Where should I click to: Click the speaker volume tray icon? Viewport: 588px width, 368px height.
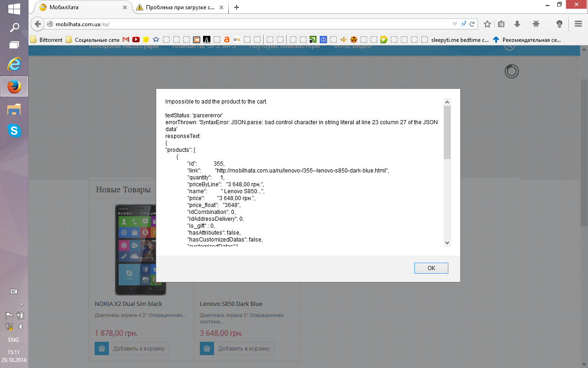(x=20, y=327)
